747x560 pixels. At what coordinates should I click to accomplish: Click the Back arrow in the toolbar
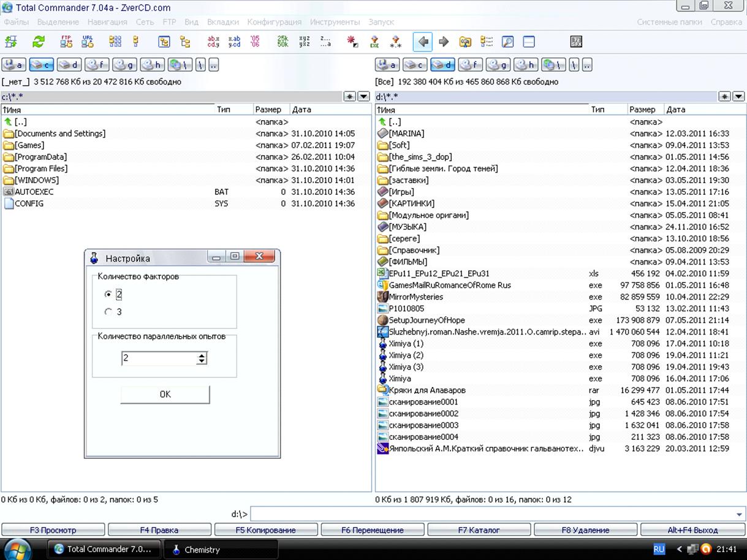pyautogui.click(x=422, y=42)
